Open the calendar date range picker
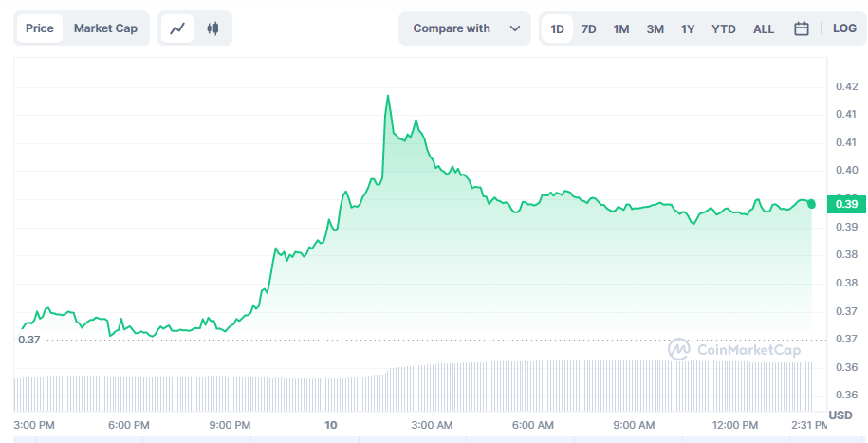This screenshot has width=868, height=443. point(801,28)
